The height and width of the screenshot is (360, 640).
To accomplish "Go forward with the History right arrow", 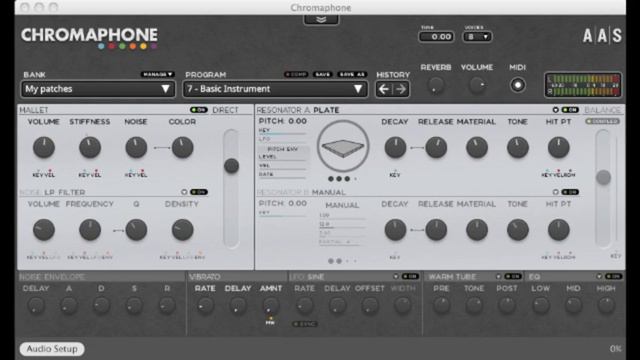I will click(401, 89).
